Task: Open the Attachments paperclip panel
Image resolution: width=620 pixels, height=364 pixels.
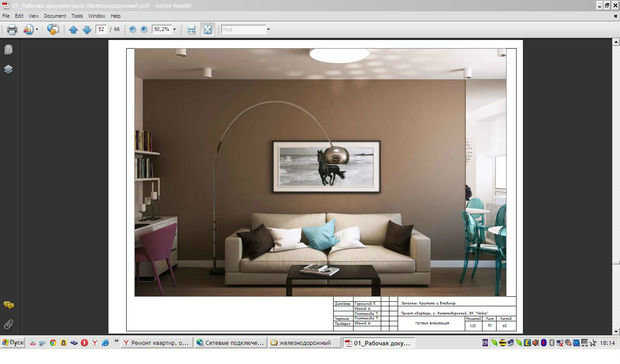Action: [x=8, y=324]
